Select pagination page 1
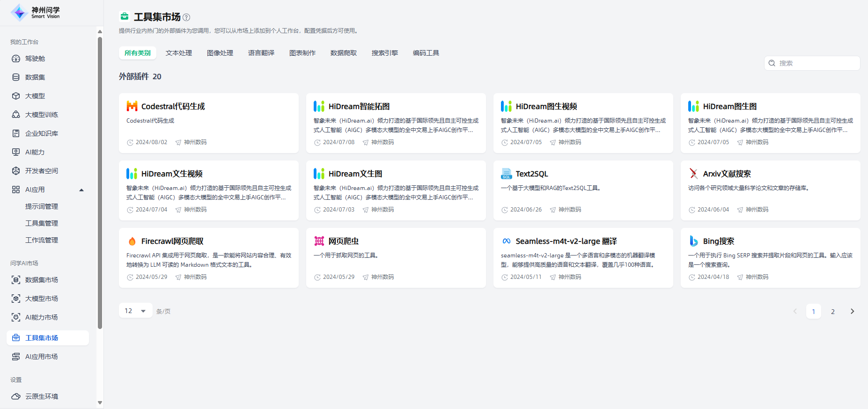The image size is (868, 409). [x=814, y=311]
